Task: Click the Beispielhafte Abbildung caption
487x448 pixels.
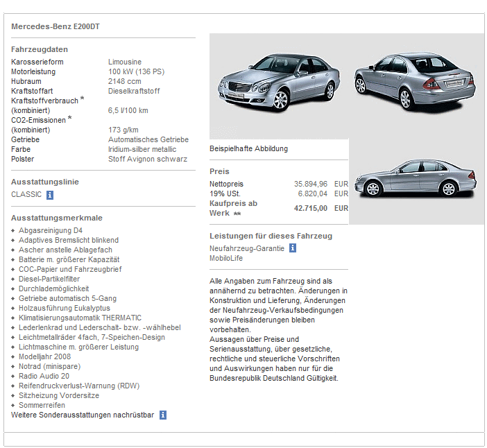Action: pyautogui.click(x=248, y=148)
